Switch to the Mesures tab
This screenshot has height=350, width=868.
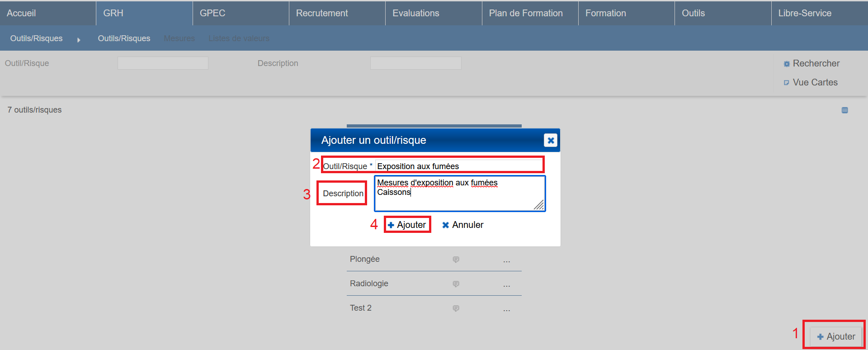pos(179,38)
